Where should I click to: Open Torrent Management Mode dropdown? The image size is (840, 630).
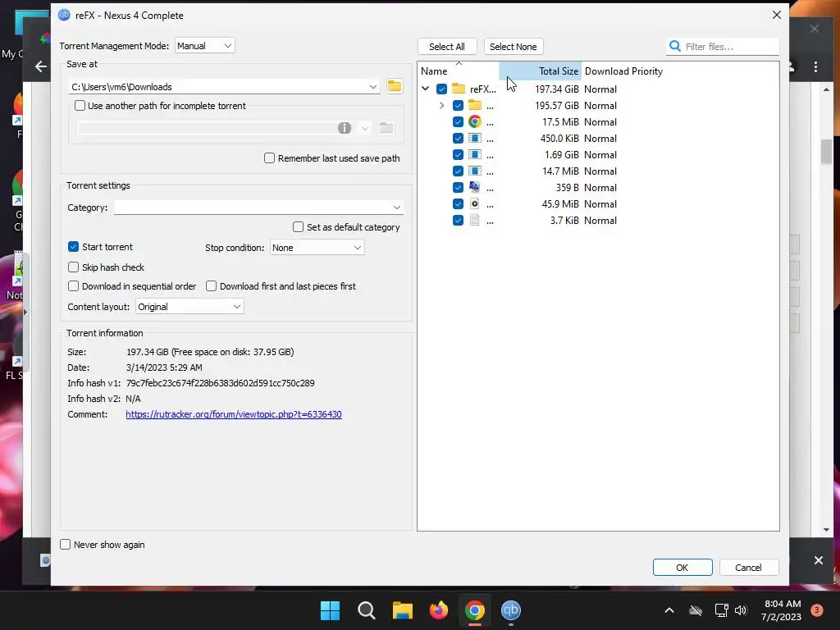pos(204,46)
